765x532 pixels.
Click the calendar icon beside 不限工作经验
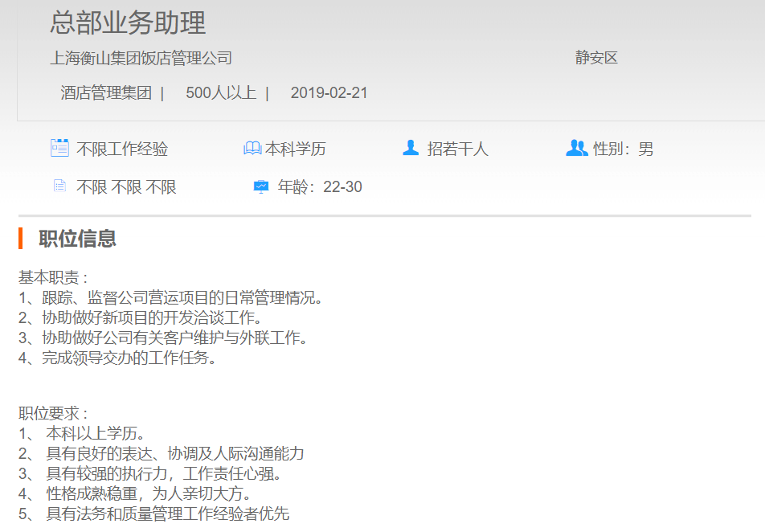pyautogui.click(x=59, y=148)
